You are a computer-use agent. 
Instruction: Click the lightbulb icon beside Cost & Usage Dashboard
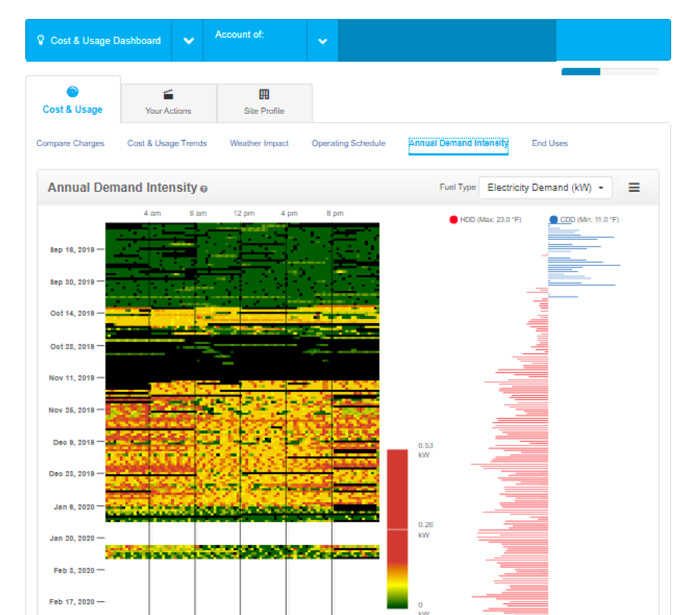pos(41,40)
